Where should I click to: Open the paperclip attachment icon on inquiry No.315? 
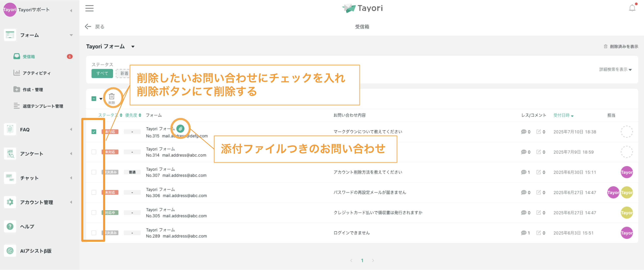click(180, 129)
